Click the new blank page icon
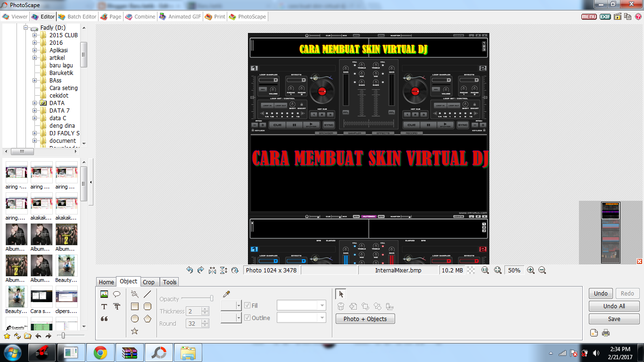Screen dimensions: 644x362 pyautogui.click(x=594, y=333)
